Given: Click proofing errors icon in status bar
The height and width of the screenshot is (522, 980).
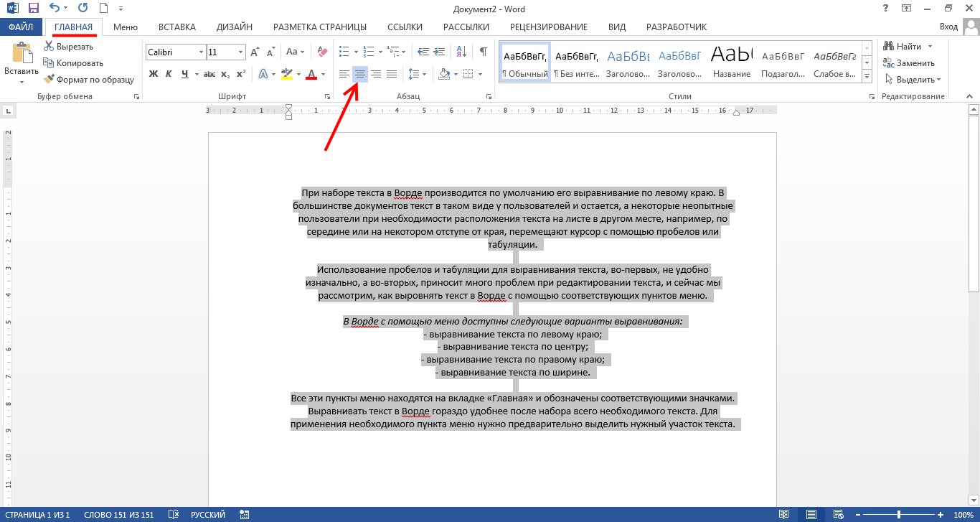Looking at the screenshot, I should [x=173, y=515].
